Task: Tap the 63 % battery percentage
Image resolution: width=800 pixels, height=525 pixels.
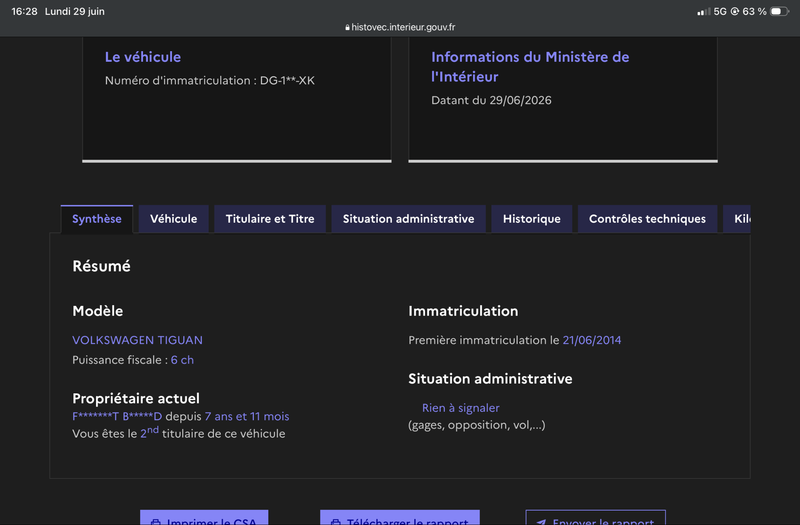Action: coord(754,11)
